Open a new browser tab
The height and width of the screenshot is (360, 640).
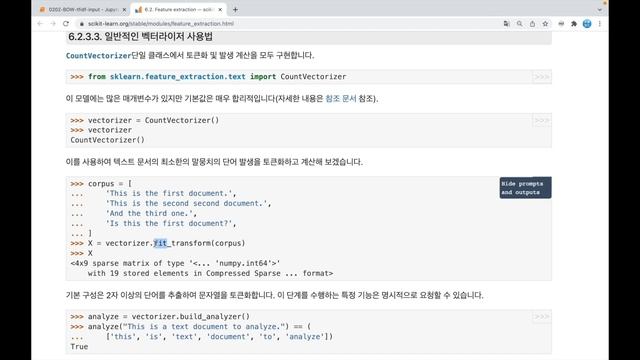pyautogui.click(x=235, y=9)
